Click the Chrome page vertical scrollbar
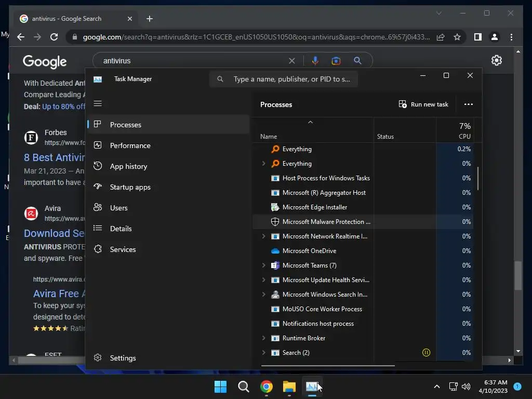The width and height of the screenshot is (532, 399). pos(518,275)
